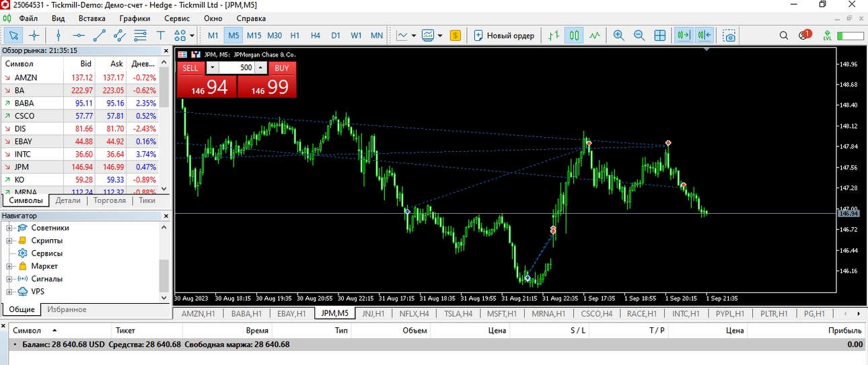Zoom in on the chart

[618, 35]
